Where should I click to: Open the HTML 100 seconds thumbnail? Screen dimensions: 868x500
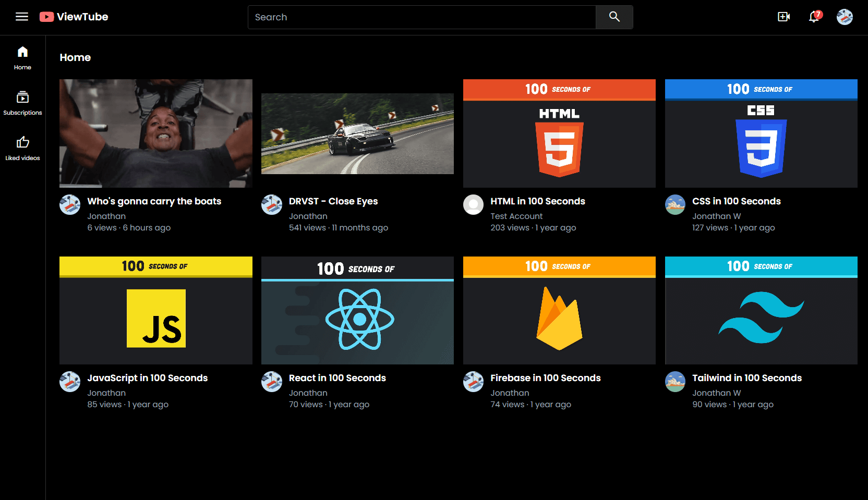coord(559,133)
